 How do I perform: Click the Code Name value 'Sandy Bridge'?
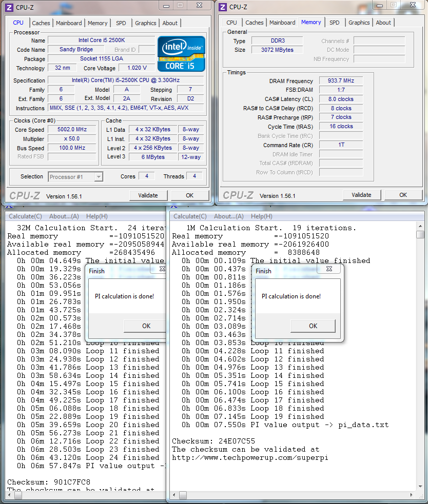(76, 50)
